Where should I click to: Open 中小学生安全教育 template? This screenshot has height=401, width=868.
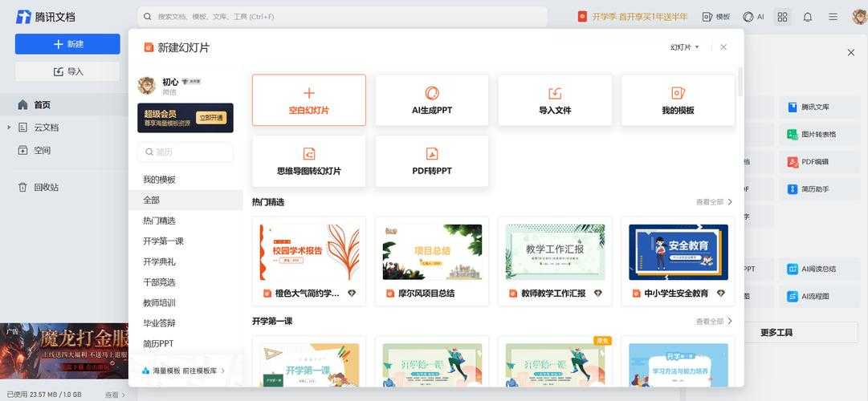678,261
